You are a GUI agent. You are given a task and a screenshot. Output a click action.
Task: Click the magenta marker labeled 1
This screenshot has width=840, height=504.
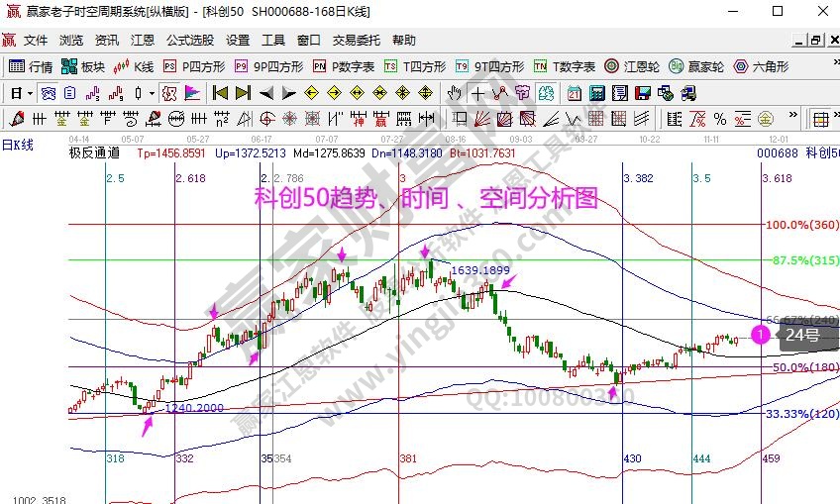click(x=760, y=335)
